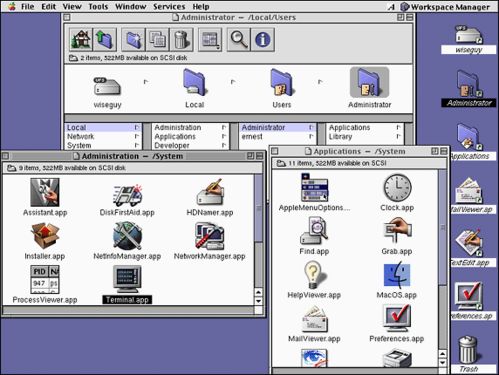Screen dimensions: 499x375
Task: Open Assistant.app in Administration window
Action: click(x=45, y=192)
